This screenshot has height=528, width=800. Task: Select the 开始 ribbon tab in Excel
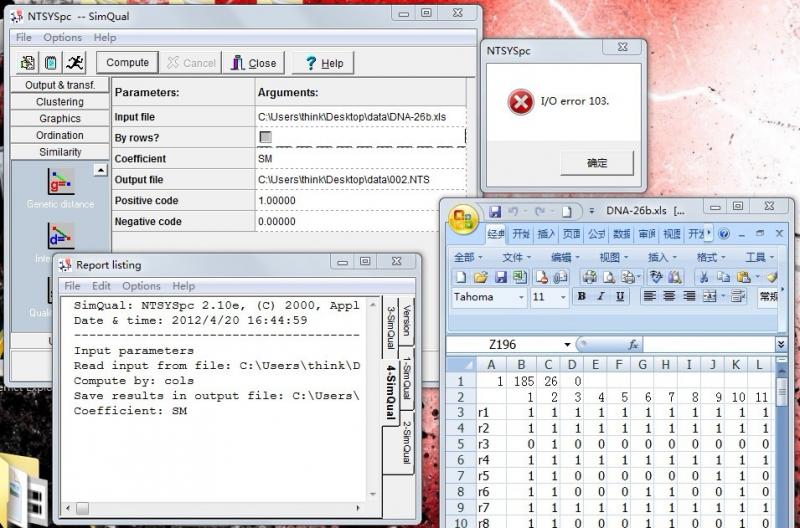click(521, 234)
